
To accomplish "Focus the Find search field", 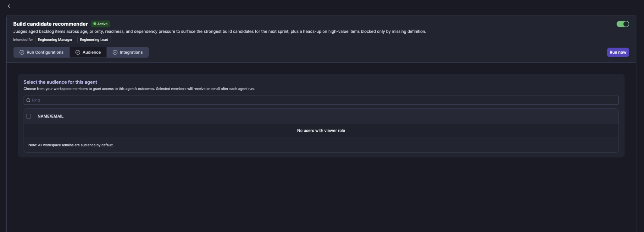I will pos(321,100).
